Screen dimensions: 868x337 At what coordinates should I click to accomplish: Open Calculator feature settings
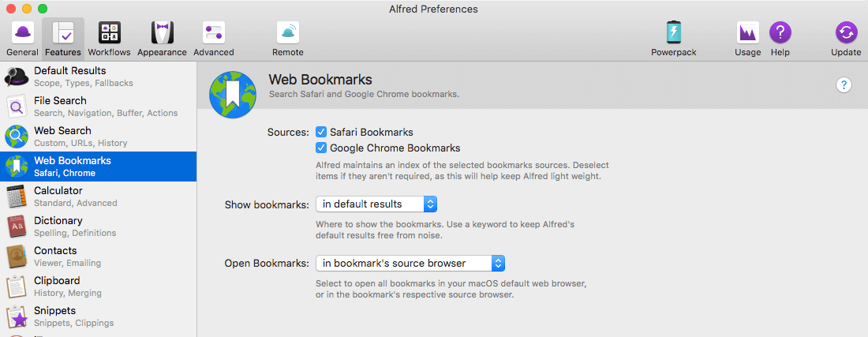tap(99, 197)
